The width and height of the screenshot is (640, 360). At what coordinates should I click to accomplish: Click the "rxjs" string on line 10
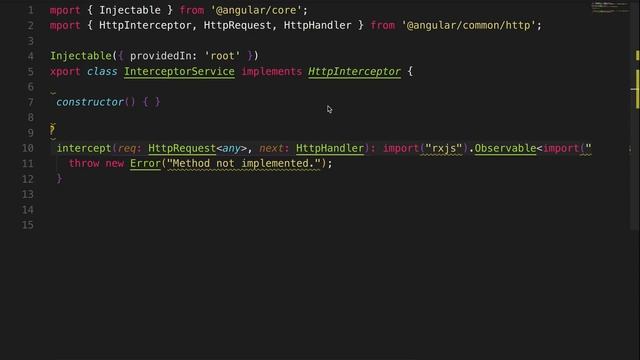(x=444, y=148)
